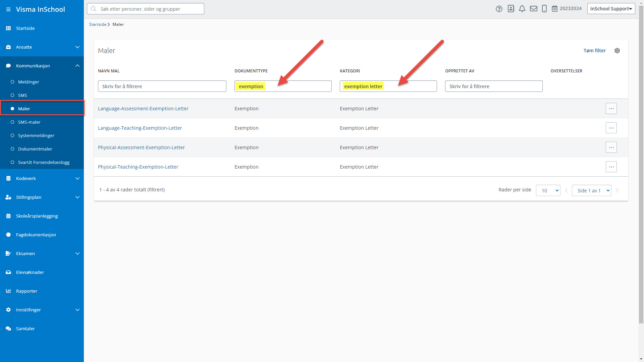Click the Navn mal filter field
The height and width of the screenshot is (362, 644).
pos(162,86)
